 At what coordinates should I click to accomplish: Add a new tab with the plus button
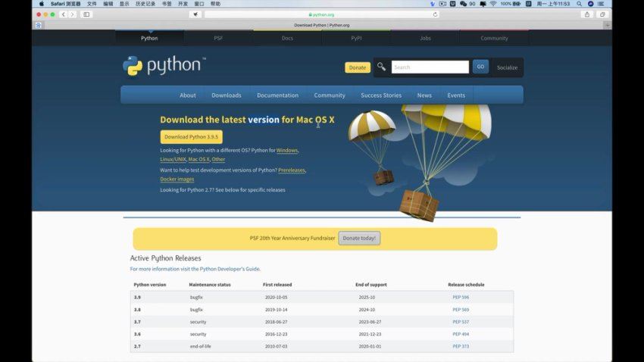[x=607, y=25]
